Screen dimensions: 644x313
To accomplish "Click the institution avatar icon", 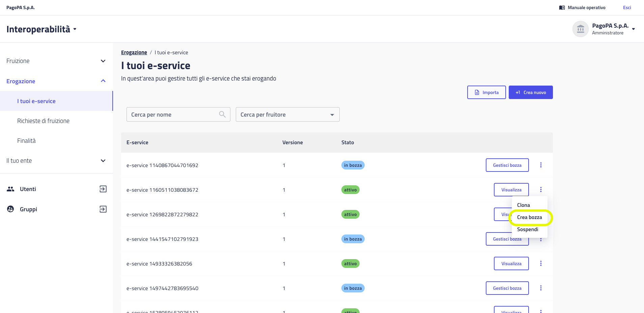I will 580,29.
